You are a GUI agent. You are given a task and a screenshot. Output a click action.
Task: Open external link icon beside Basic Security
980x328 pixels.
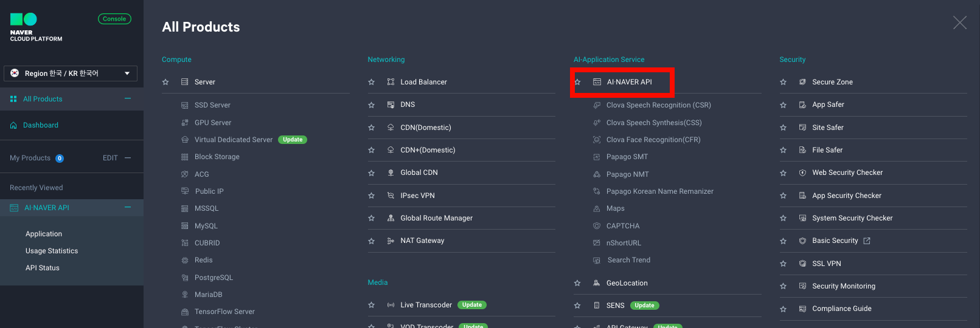click(x=867, y=241)
